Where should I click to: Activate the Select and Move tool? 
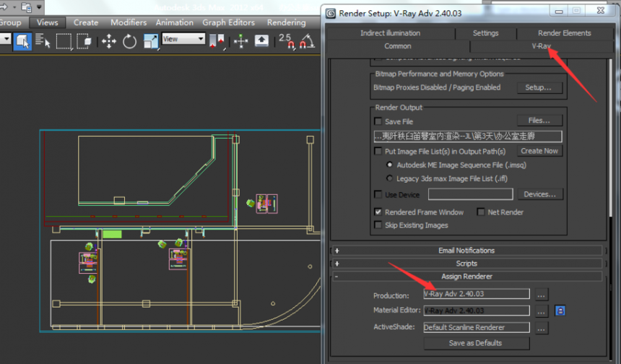109,40
